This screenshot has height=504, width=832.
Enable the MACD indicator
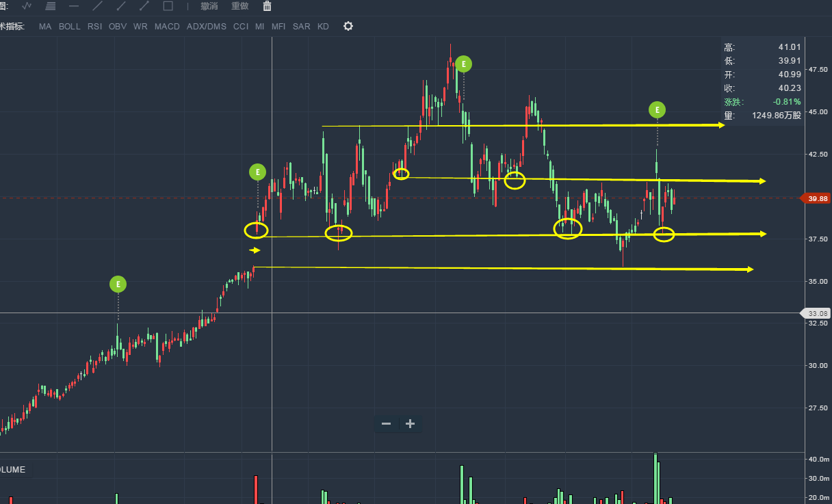(167, 27)
